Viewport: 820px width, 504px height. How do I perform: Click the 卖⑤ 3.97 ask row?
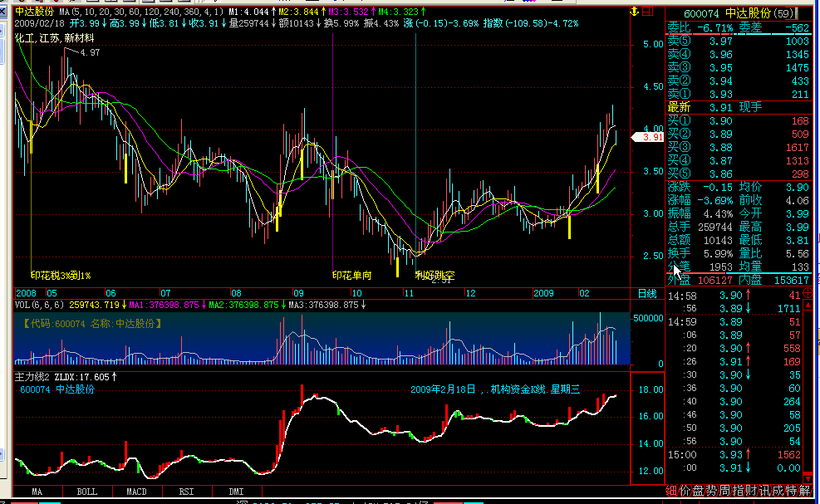click(x=739, y=41)
